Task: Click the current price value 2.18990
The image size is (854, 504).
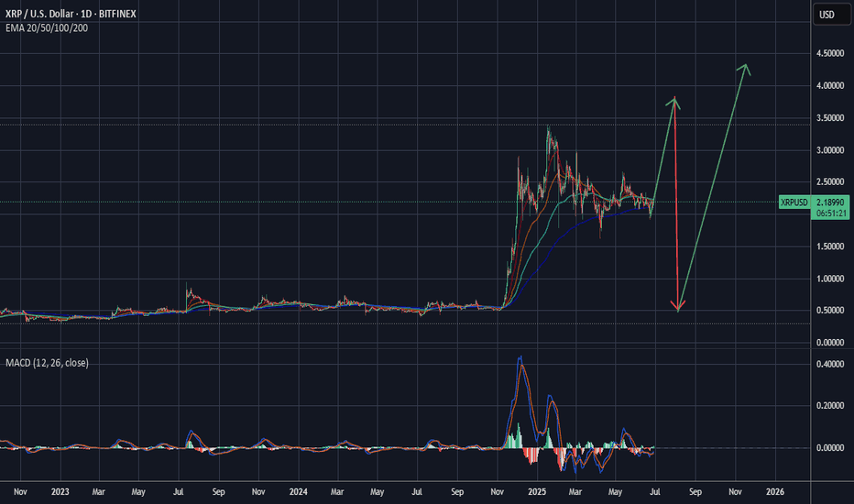Action: pyautogui.click(x=830, y=203)
